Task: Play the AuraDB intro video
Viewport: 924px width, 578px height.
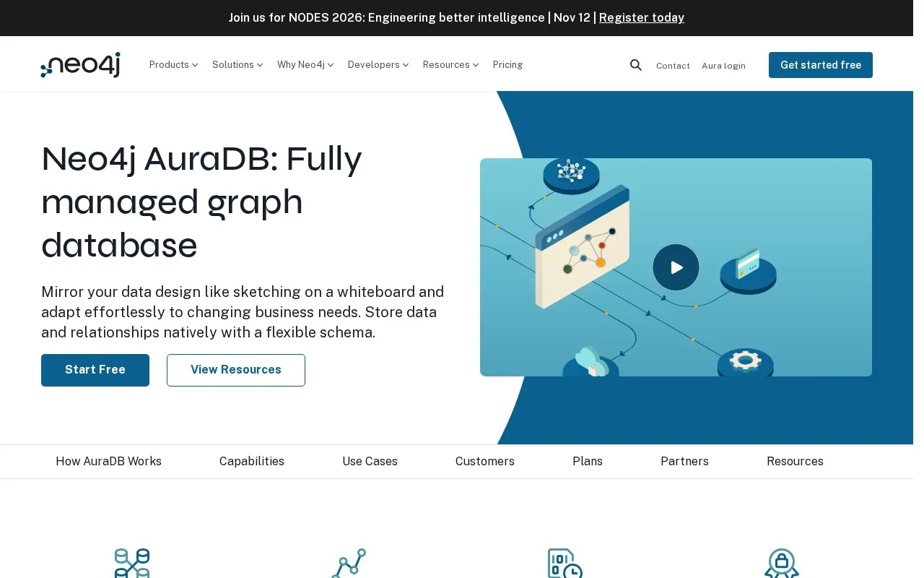Action: pyautogui.click(x=676, y=267)
